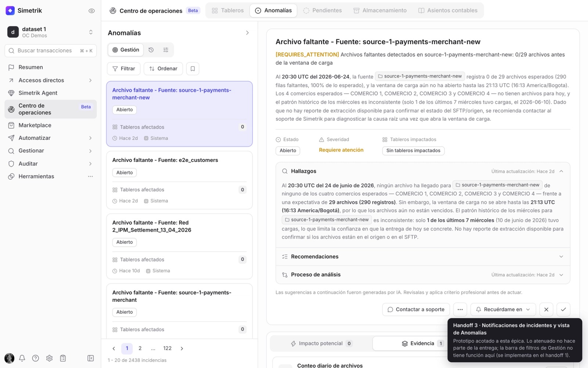Toggle the eye visibility icon beside Simetrik
Image resolution: width=588 pixels, height=368 pixels.
92,11
